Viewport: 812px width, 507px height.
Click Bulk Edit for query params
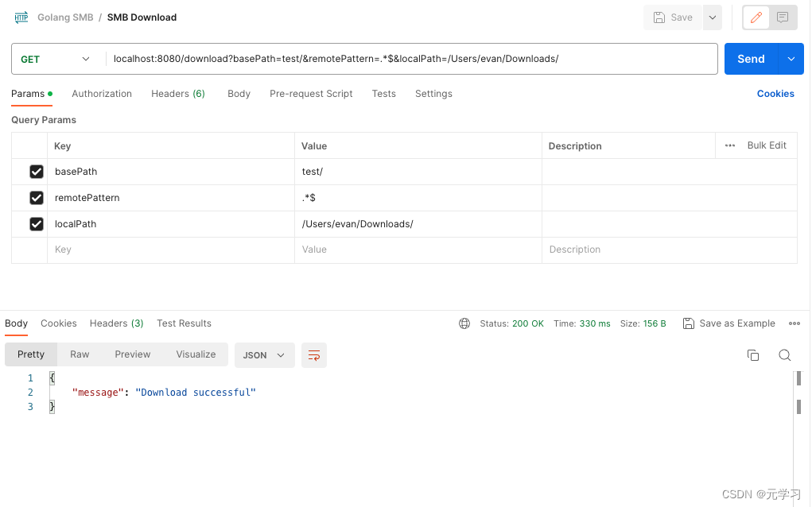click(x=767, y=145)
